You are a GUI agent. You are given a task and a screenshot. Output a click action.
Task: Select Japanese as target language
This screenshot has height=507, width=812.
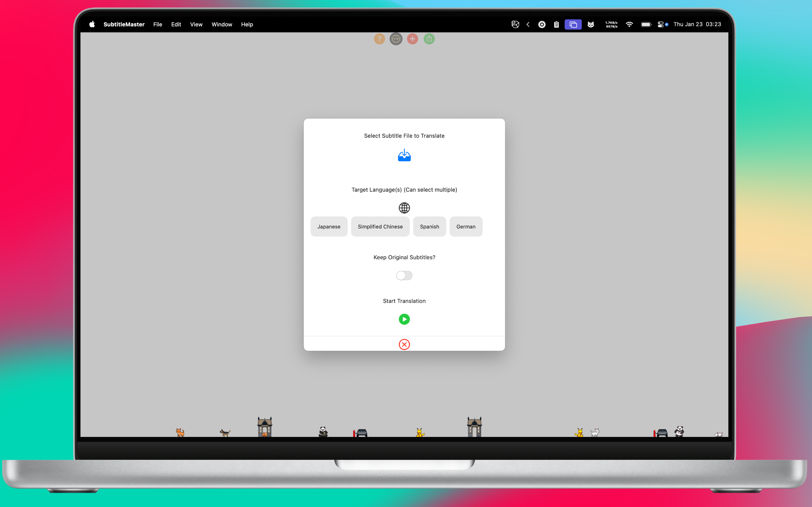coord(329,227)
